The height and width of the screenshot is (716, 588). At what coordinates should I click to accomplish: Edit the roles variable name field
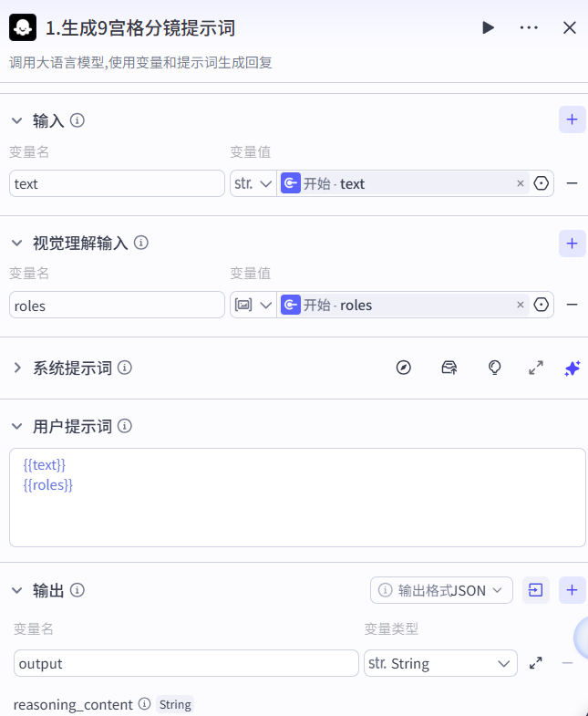click(x=117, y=305)
